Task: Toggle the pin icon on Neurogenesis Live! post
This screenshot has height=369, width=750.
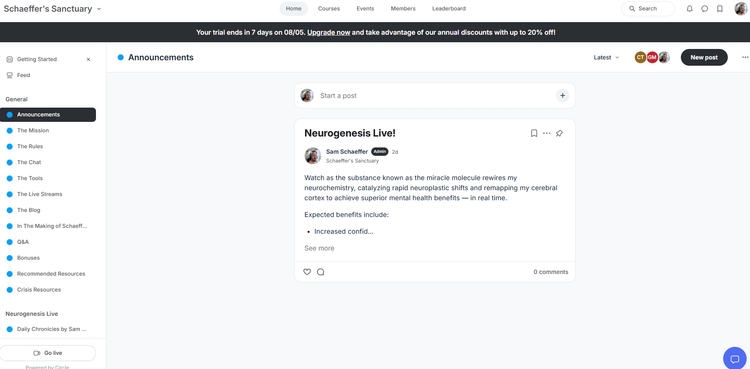Action: coord(559,133)
